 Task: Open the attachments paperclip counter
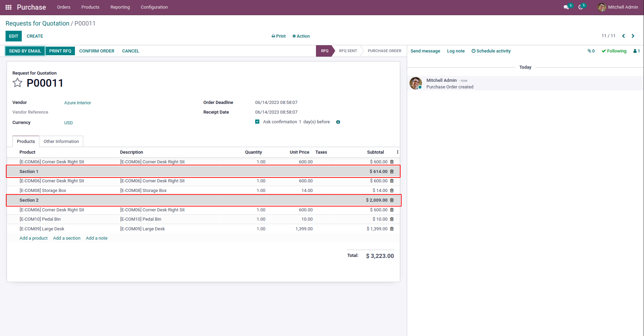(591, 51)
